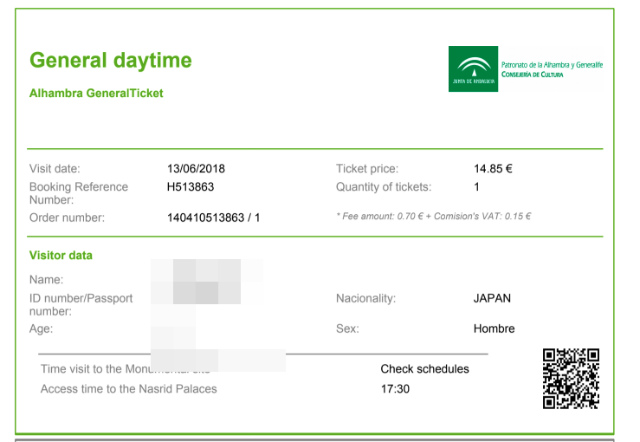640x442 pixels.
Task: Select booking reference H513863
Action: pos(191,187)
